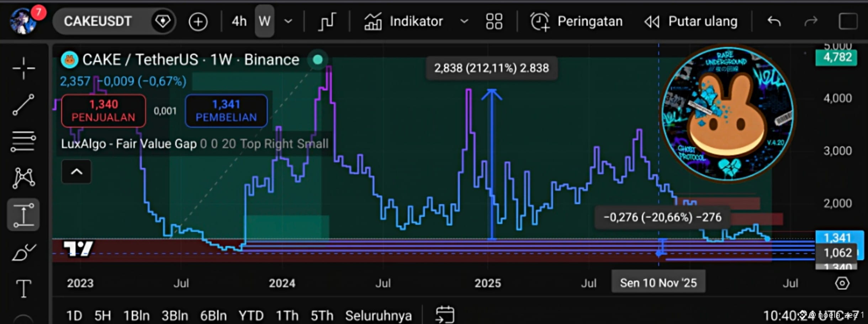
Task: Click the 2025 label on time axis
Action: pyautogui.click(x=487, y=283)
